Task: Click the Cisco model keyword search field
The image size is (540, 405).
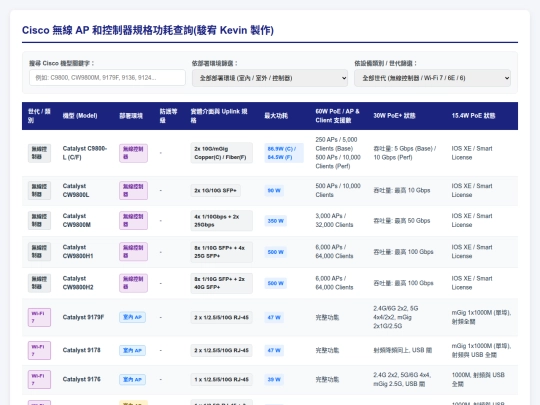Action: [107, 78]
